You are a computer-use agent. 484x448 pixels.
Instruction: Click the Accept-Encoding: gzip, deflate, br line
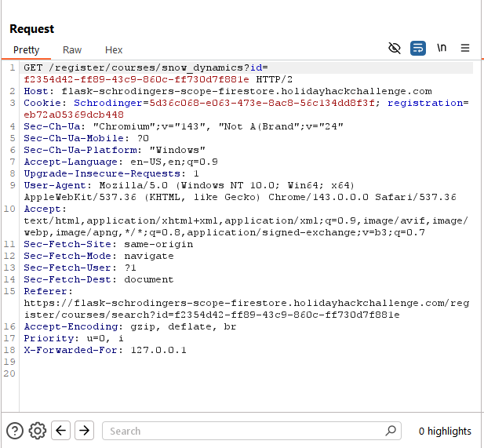pos(130,326)
